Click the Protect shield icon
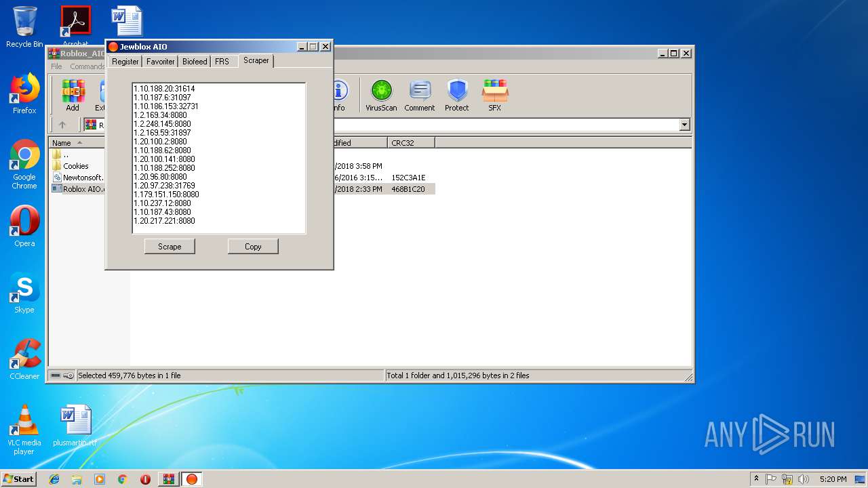 tap(457, 95)
